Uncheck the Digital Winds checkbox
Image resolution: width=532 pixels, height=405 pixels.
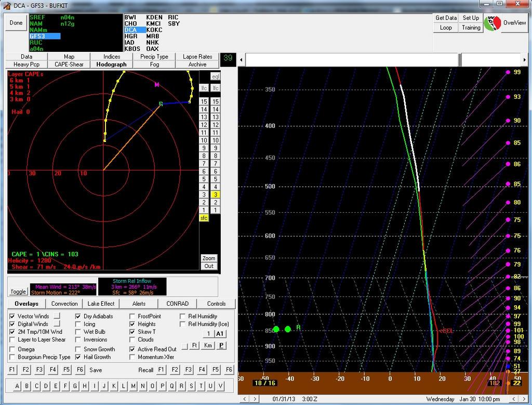click(12, 324)
